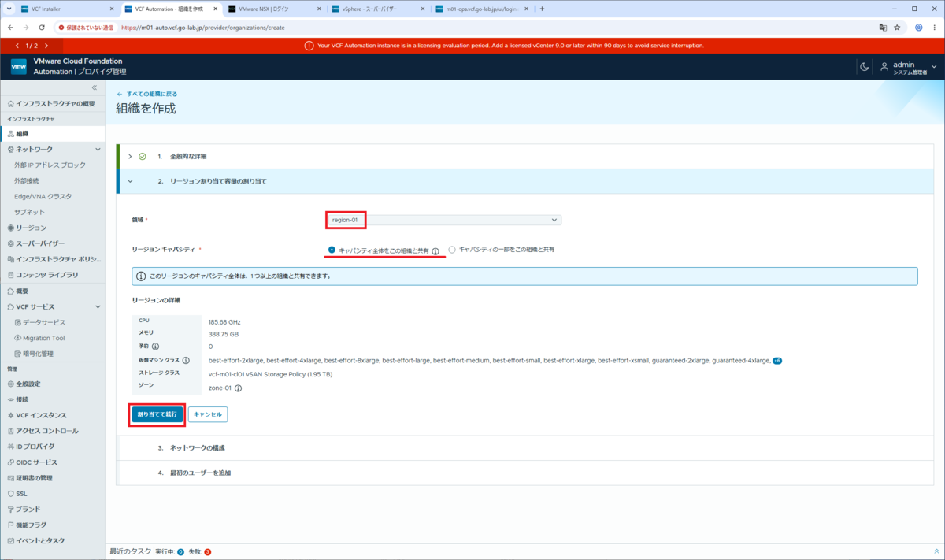The image size is (945, 560).
Task: Show info icon next to 予約
Action: pyautogui.click(x=155, y=347)
